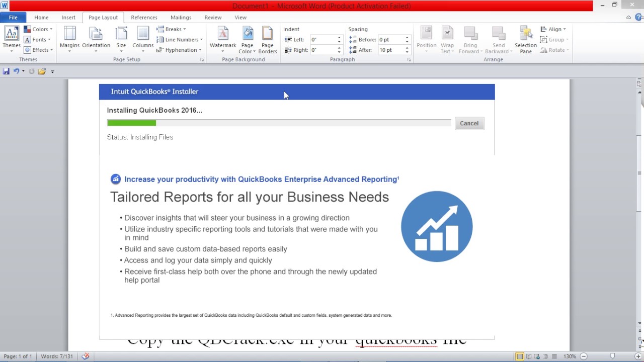Click the zoom out minus button
The width and height of the screenshot is (644, 362).
pyautogui.click(x=584, y=356)
